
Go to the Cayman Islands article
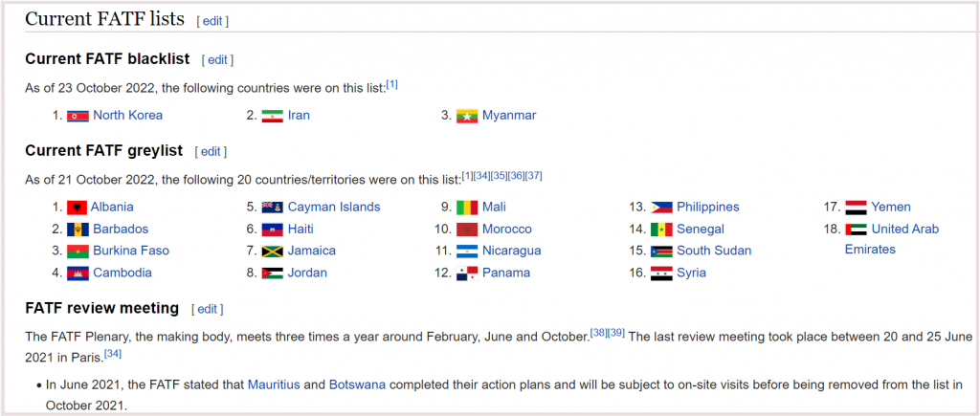coord(334,208)
